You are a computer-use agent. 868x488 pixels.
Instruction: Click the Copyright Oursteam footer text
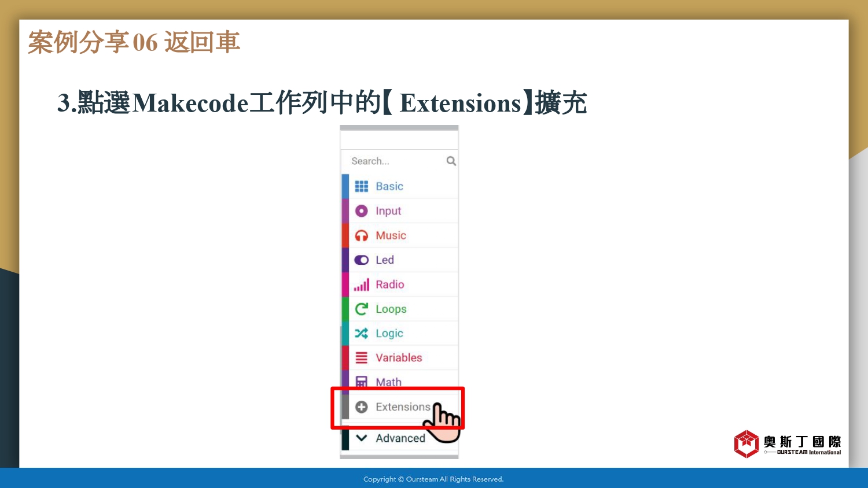click(433, 479)
